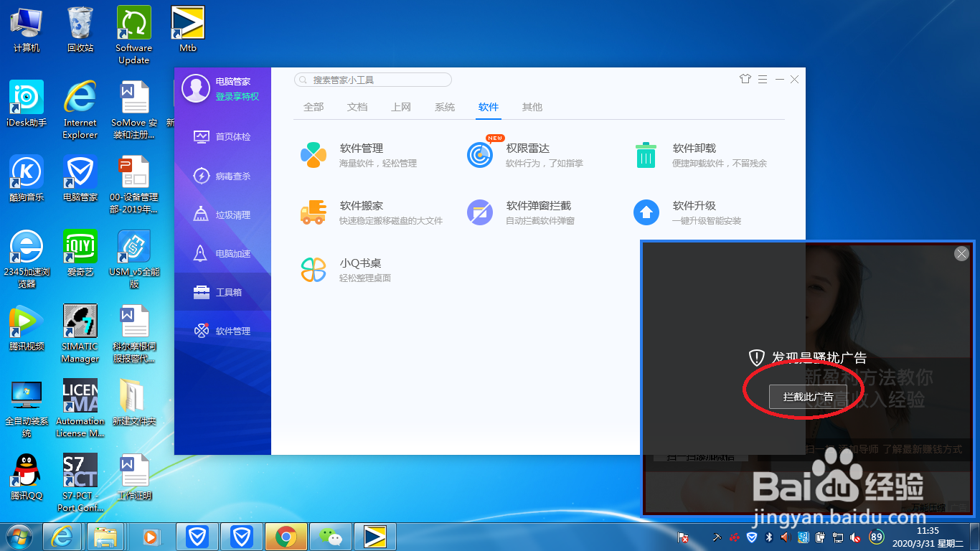Open Chrome from the taskbar
Image resolution: width=980 pixels, height=551 pixels.
(286, 537)
